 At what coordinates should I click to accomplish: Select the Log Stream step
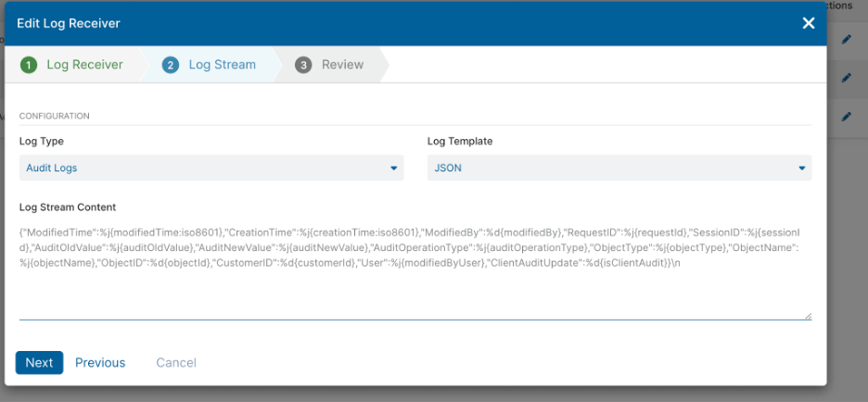coord(209,65)
